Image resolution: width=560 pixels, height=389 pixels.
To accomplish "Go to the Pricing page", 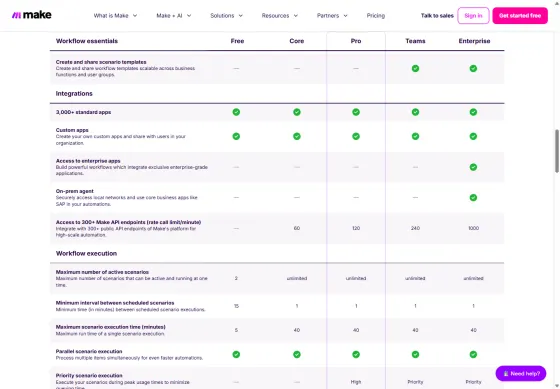I will tap(376, 16).
